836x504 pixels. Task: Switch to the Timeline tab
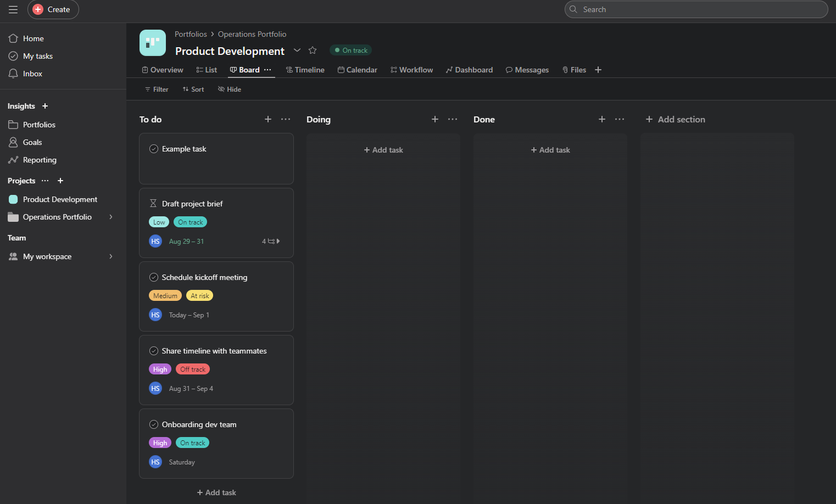pos(305,70)
